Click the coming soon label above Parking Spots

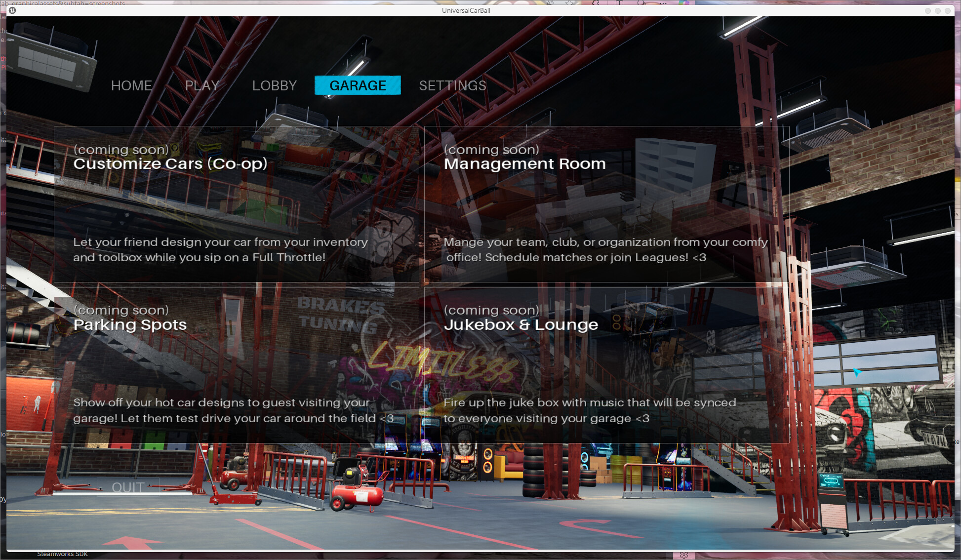121,310
